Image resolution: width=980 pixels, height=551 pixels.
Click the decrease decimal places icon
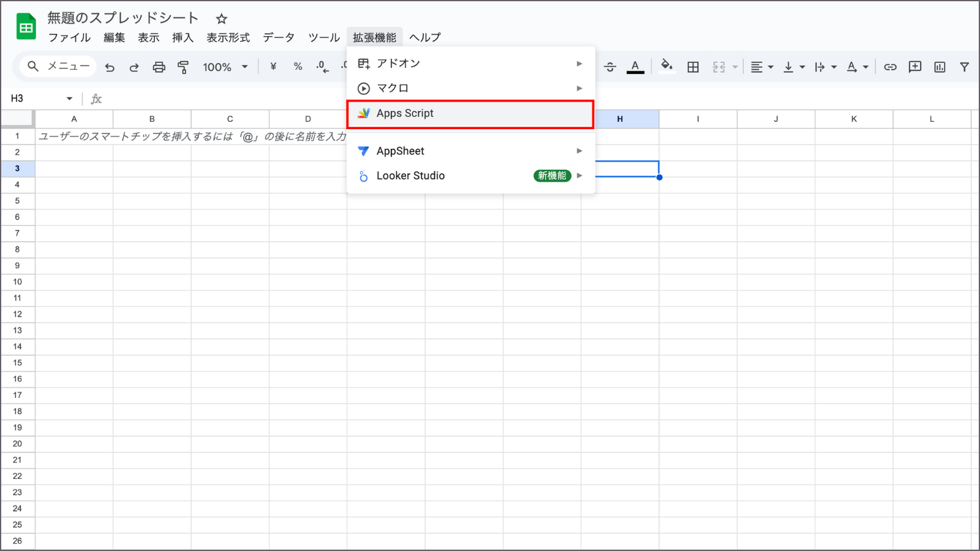click(322, 67)
